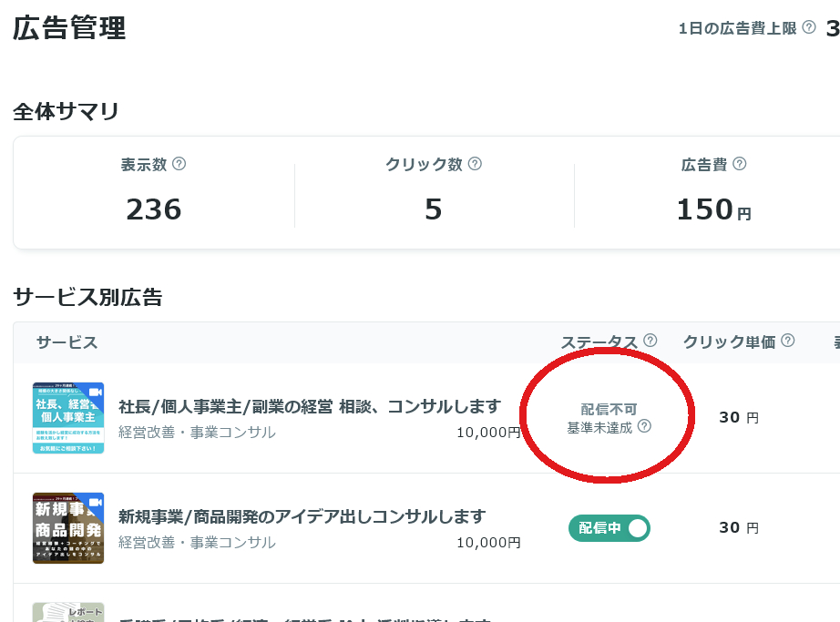Open help icon beside クリック単価 column header
Image resolution: width=840 pixels, height=622 pixels.
(x=789, y=339)
